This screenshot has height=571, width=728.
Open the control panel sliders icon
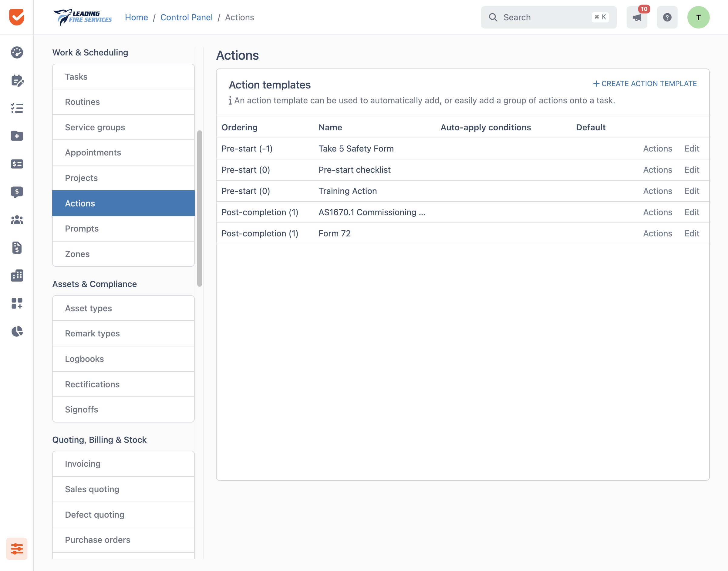pos(17,549)
